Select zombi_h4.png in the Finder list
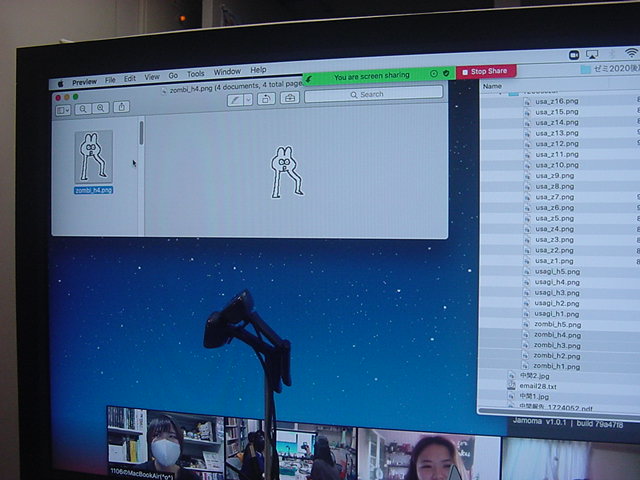Screen dimensions: 640x480 pos(558,335)
